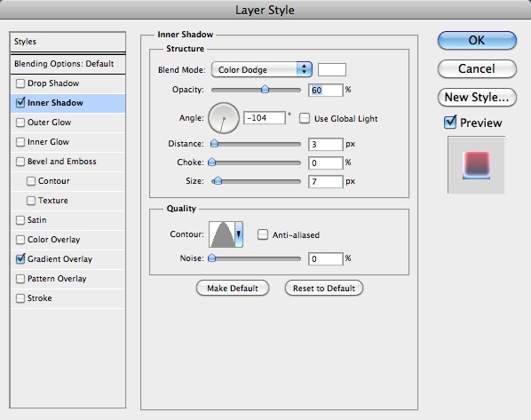This screenshot has width=531, height=420.
Task: Click the Contour curve thumbnail
Action: pos(222,234)
